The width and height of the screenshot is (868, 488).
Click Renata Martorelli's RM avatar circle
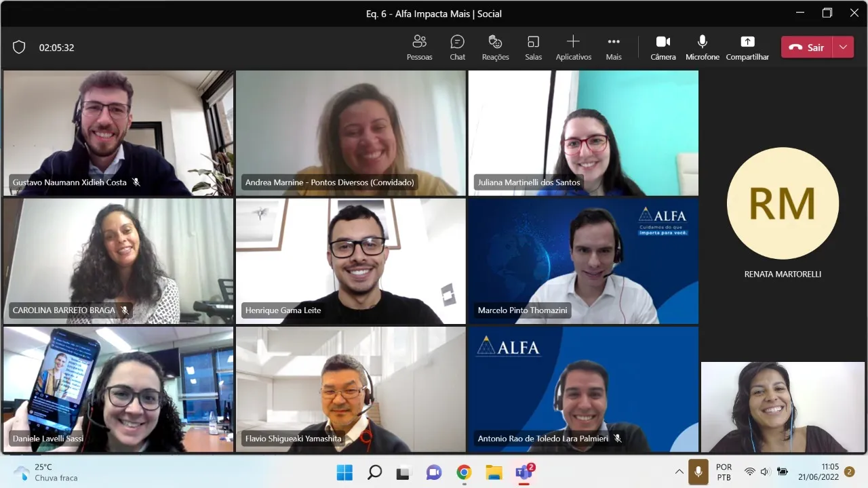coord(783,203)
